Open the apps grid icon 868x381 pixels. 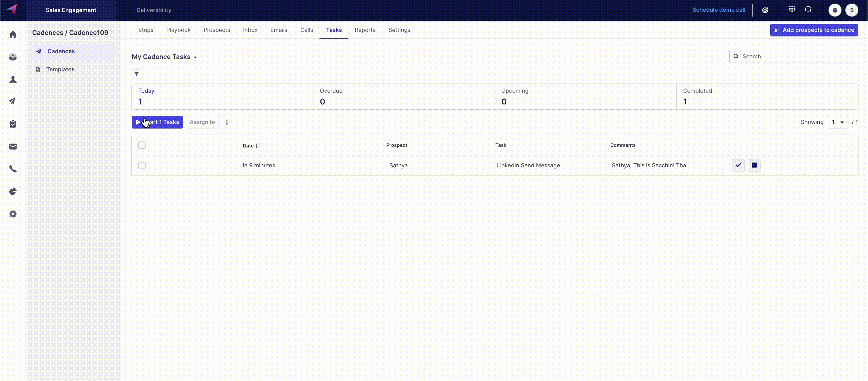click(x=792, y=9)
